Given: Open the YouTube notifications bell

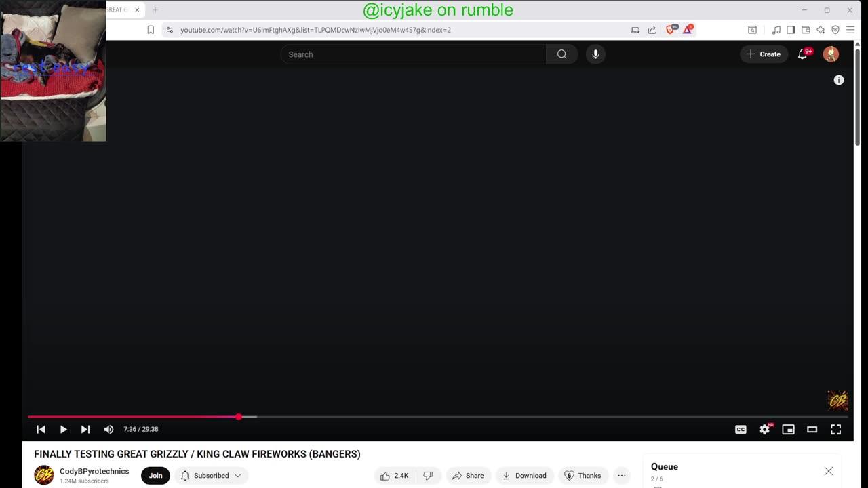Looking at the screenshot, I should pos(803,54).
